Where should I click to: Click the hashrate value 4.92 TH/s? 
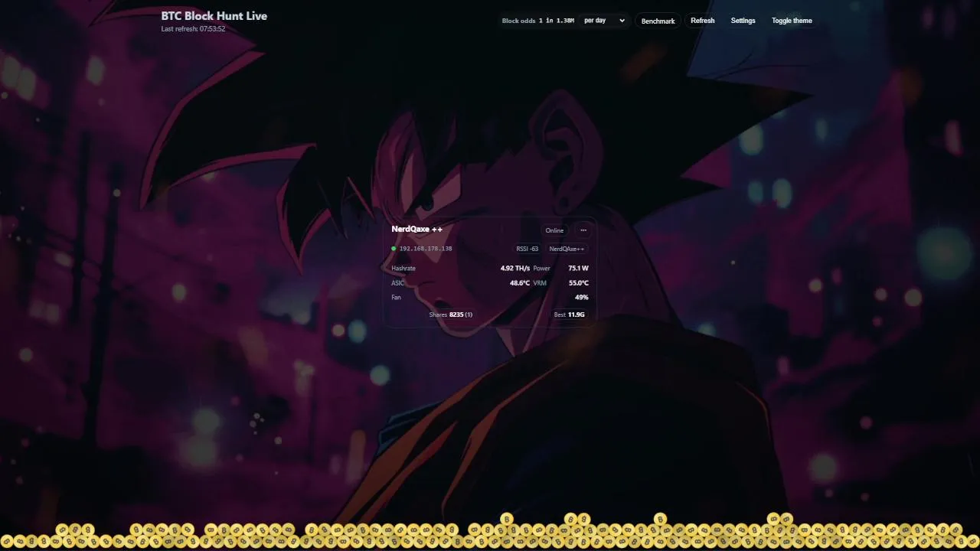[x=515, y=269]
